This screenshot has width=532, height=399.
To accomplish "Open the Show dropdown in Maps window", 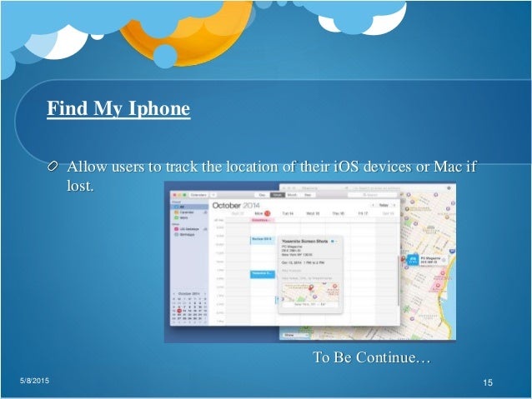I will click(295, 335).
